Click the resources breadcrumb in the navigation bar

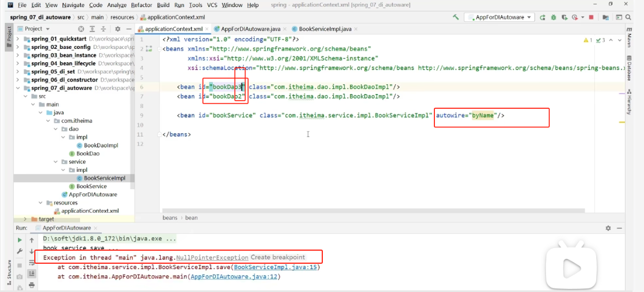tap(122, 17)
